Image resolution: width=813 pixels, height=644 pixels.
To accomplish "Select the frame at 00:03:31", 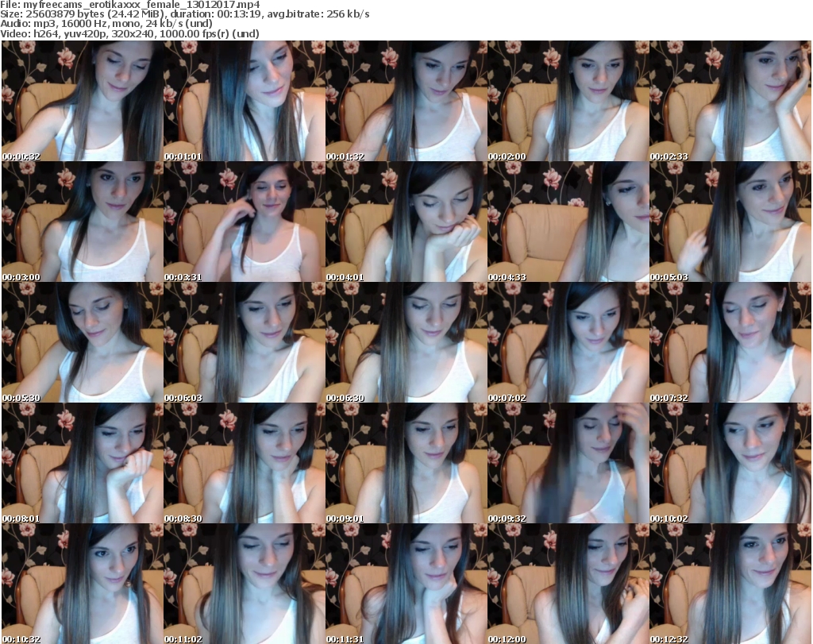I will point(245,222).
